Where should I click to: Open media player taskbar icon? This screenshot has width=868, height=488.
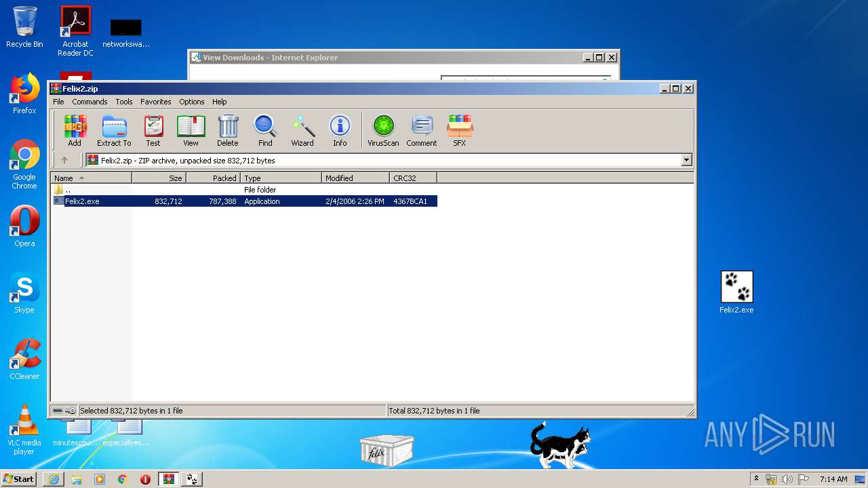[x=100, y=479]
